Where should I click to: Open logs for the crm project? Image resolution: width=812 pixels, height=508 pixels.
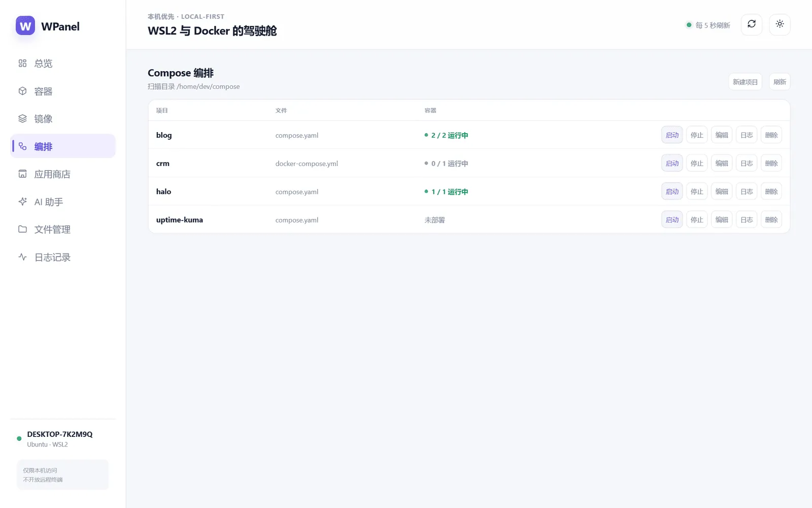coord(747,163)
